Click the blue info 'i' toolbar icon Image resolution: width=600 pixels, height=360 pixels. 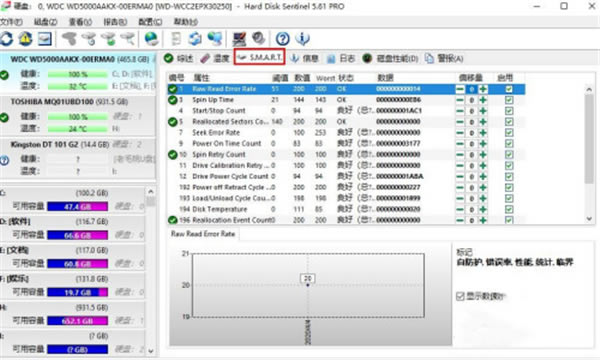(302, 39)
